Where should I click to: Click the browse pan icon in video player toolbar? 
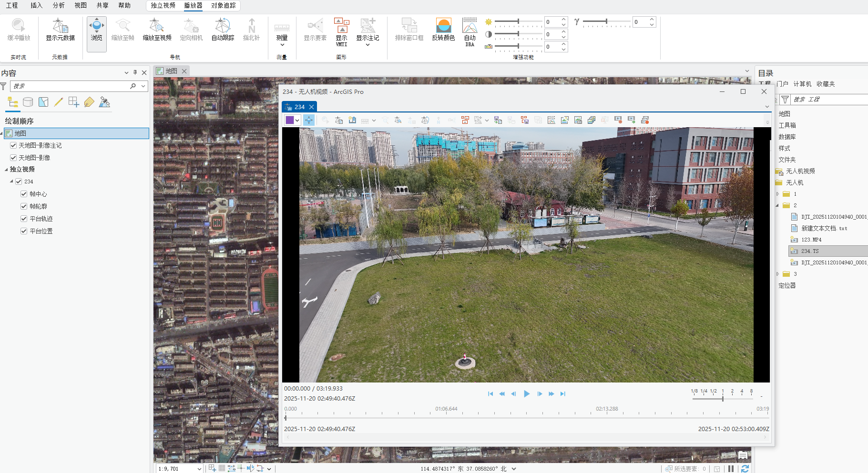(x=309, y=120)
